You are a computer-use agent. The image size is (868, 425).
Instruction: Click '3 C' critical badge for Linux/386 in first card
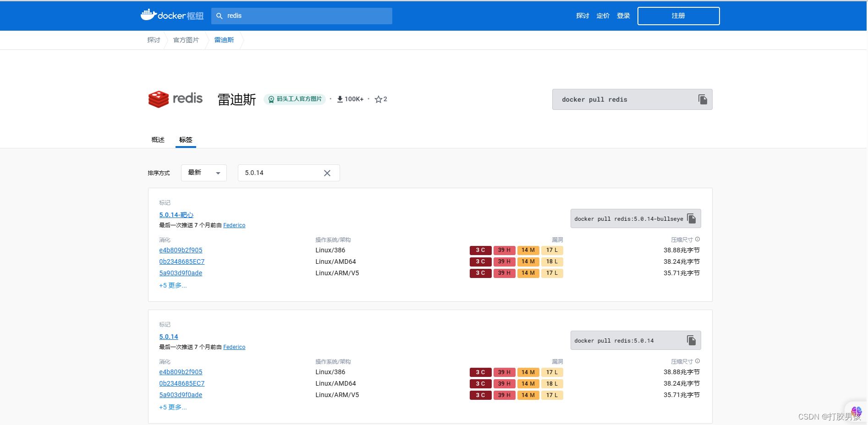pos(481,250)
